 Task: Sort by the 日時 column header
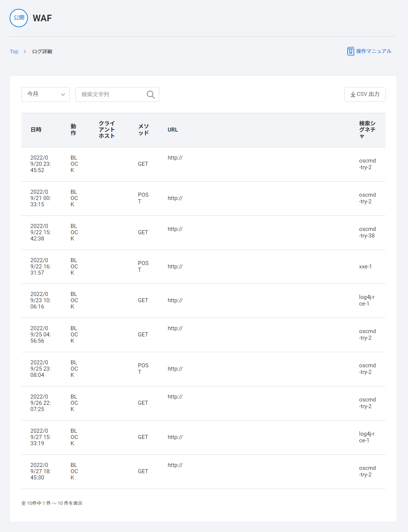coord(36,130)
